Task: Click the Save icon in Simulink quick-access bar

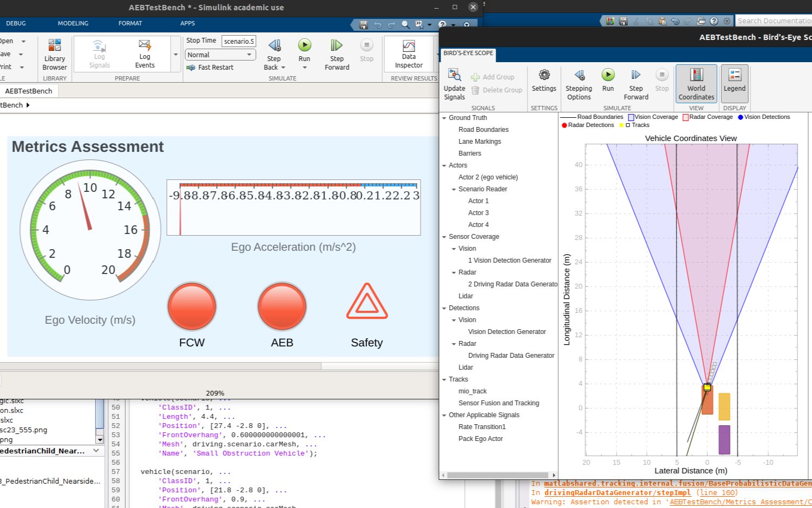Action: pyautogui.click(x=363, y=25)
